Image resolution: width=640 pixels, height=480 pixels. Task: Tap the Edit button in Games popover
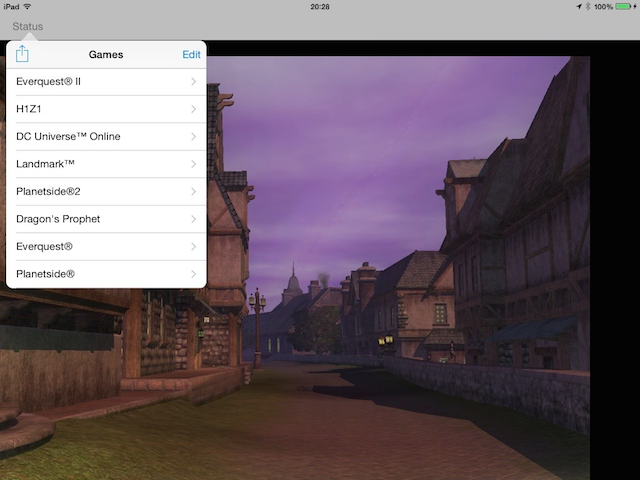[x=191, y=55]
